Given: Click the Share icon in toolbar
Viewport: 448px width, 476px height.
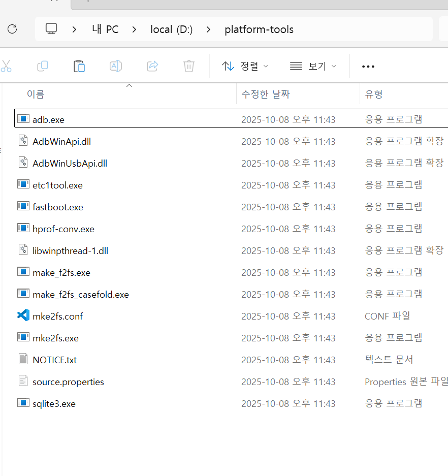Looking at the screenshot, I should [x=152, y=66].
